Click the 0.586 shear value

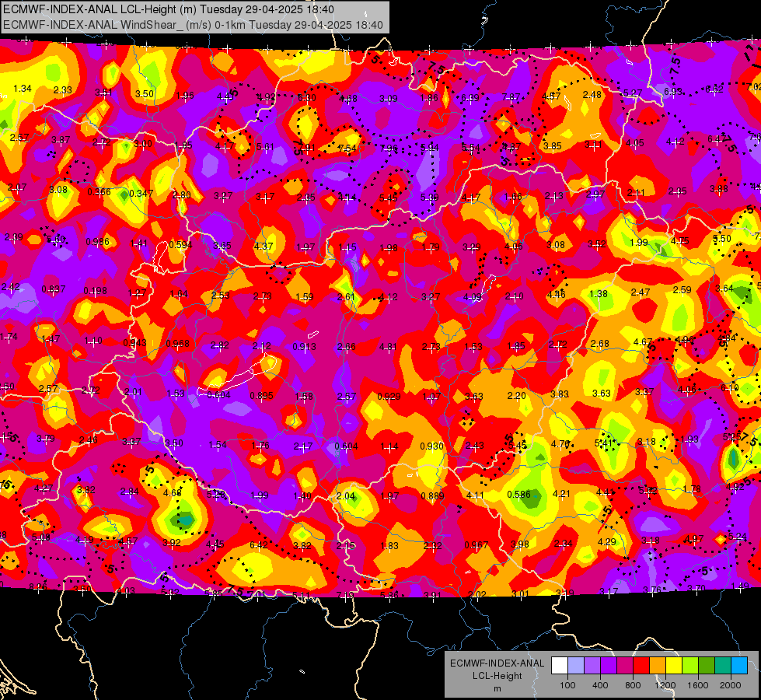click(518, 494)
